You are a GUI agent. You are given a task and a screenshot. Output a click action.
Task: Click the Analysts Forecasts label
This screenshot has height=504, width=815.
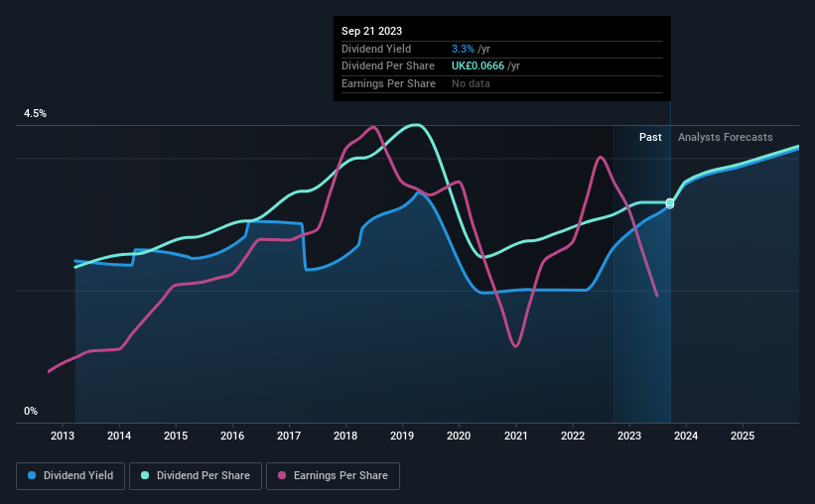click(x=725, y=137)
